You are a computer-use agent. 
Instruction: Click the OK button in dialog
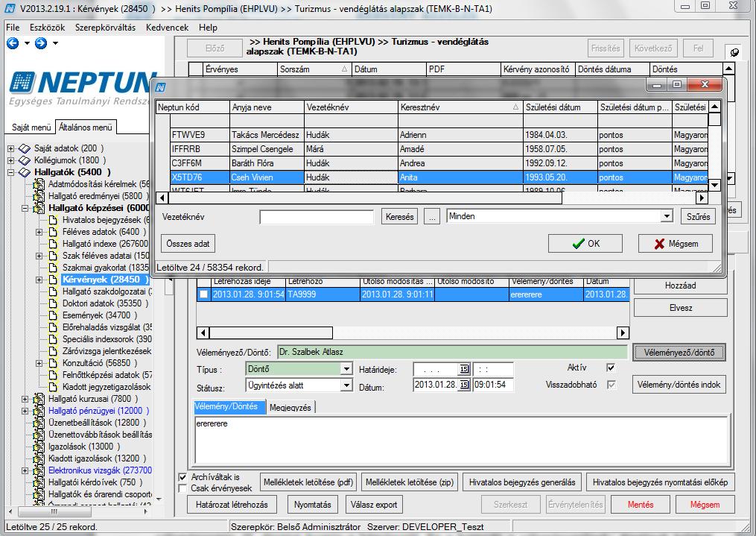[x=585, y=244]
